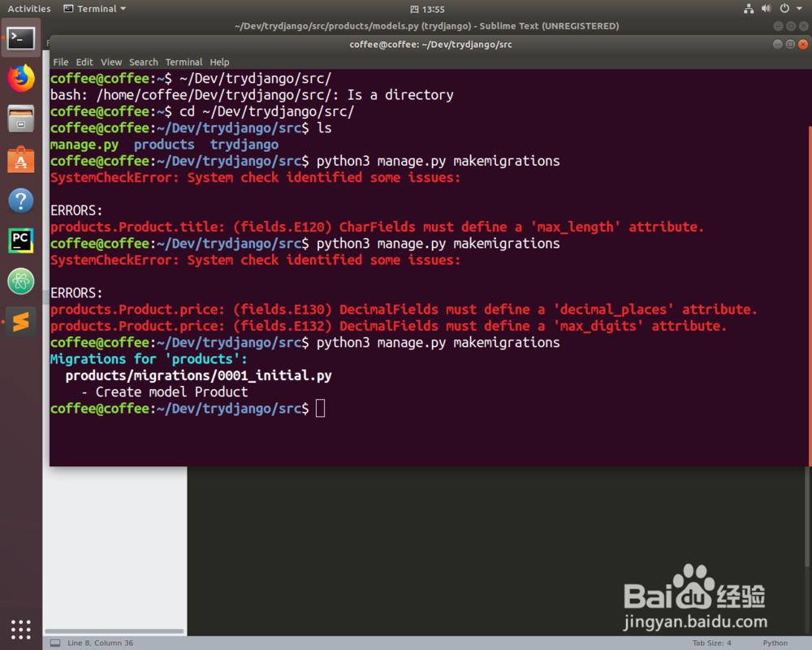The height and width of the screenshot is (650, 812).
Task: Open the terminal Help menu
Action: tap(219, 63)
